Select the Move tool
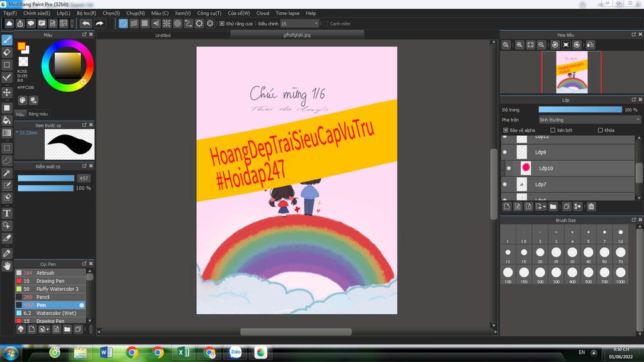Screen dimensions: 644x362 7,92
